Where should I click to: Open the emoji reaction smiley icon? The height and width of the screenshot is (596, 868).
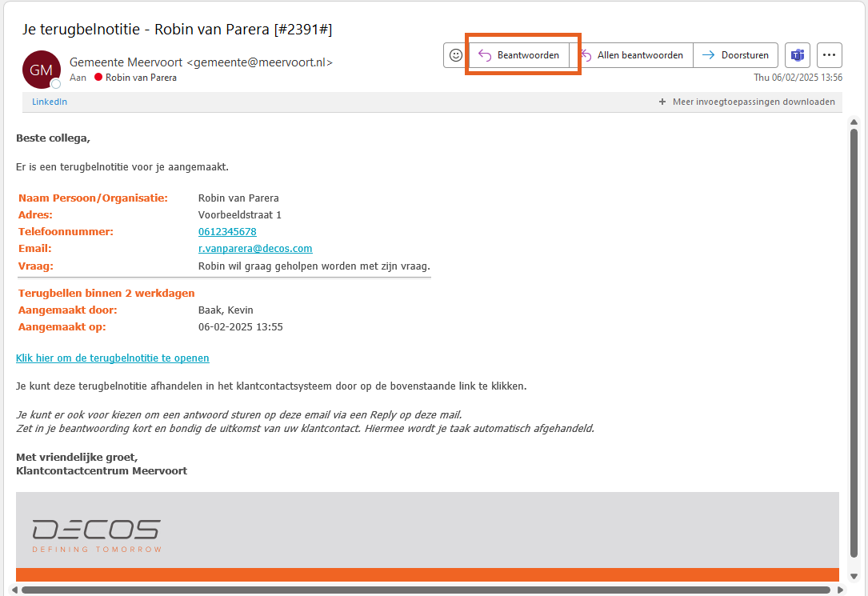pos(455,55)
